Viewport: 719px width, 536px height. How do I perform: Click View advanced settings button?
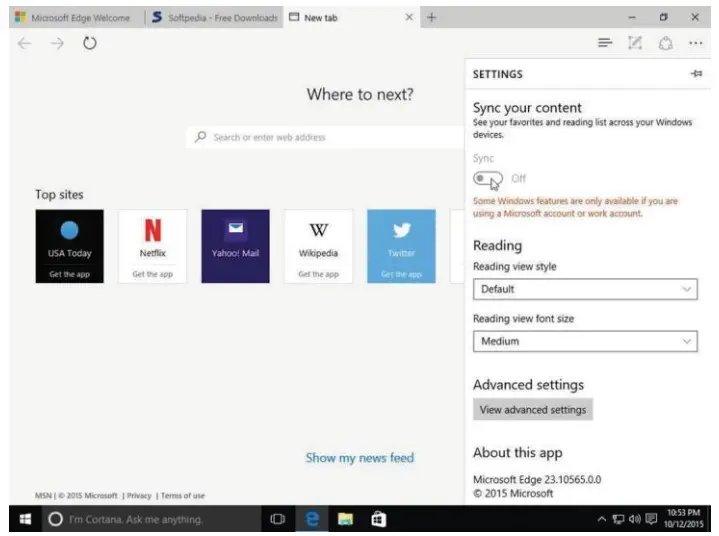(x=533, y=409)
